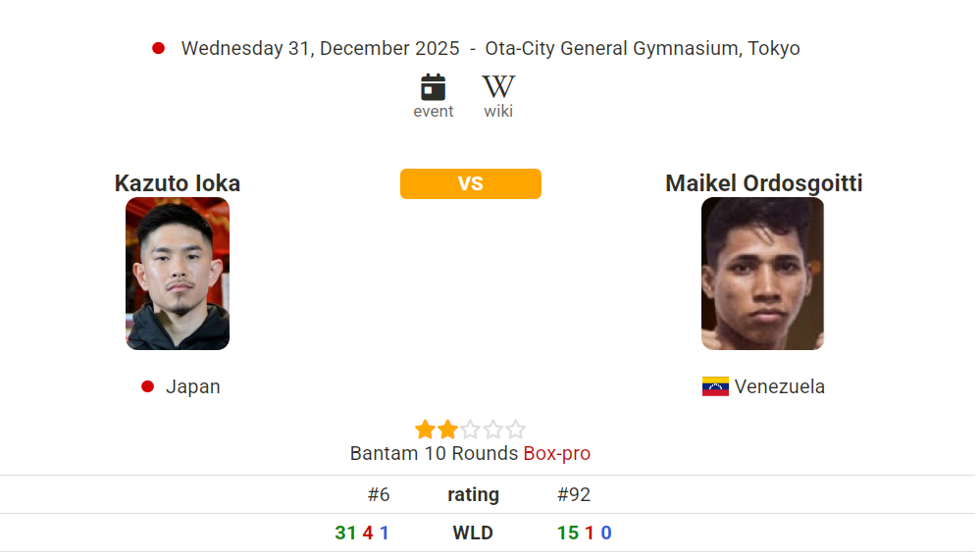This screenshot has width=980, height=558.
Task: Click Kazuto Ioka's portrait photo
Action: click(178, 274)
